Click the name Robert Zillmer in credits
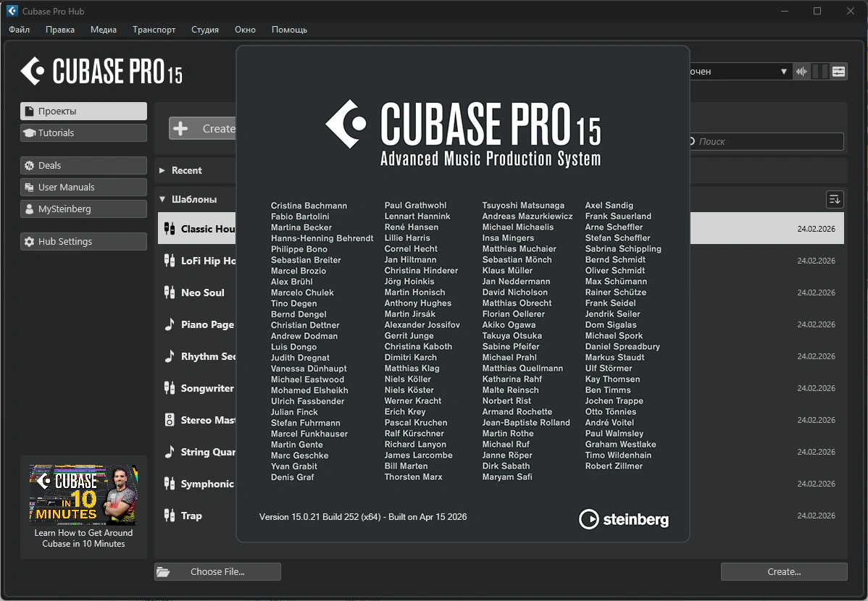 click(x=614, y=466)
